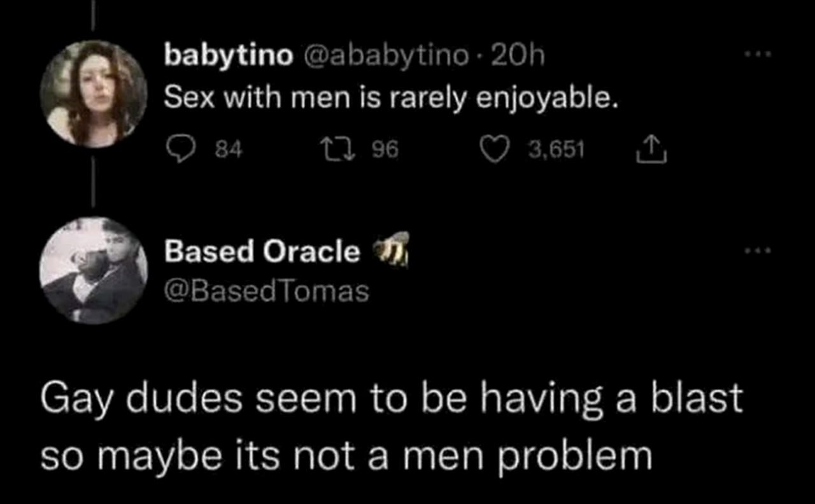
Task: Click the 96 retweets count
Action: click(385, 150)
